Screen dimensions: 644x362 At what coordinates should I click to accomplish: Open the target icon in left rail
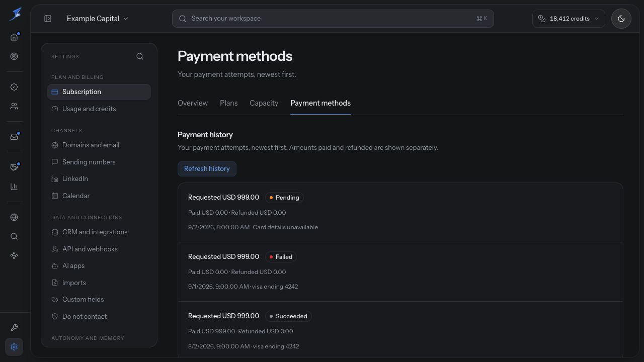click(14, 57)
